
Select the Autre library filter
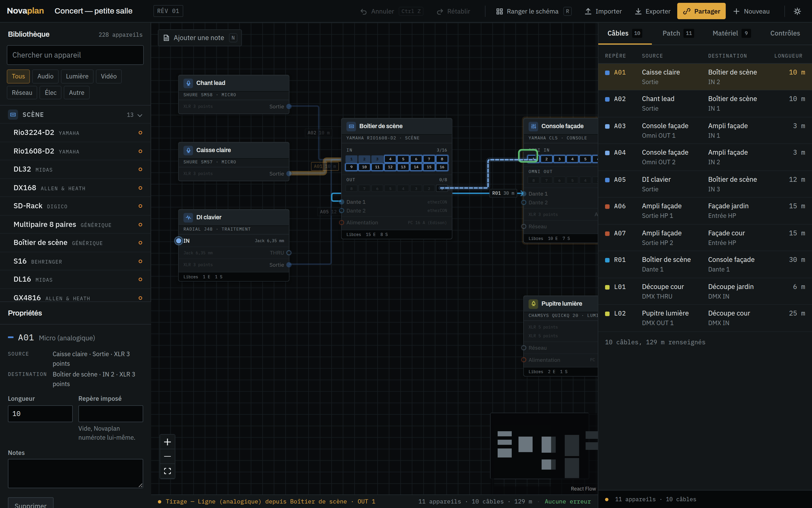[x=76, y=93]
